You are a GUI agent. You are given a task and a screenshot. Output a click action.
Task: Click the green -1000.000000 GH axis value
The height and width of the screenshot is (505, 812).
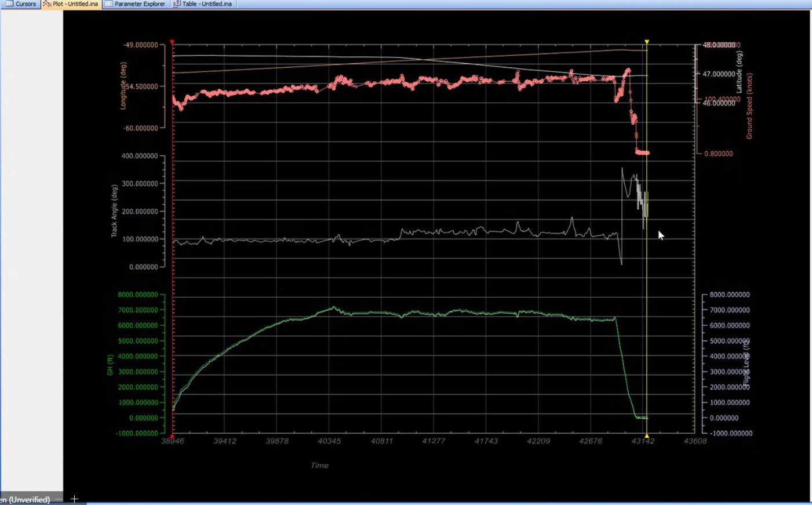pyautogui.click(x=137, y=434)
